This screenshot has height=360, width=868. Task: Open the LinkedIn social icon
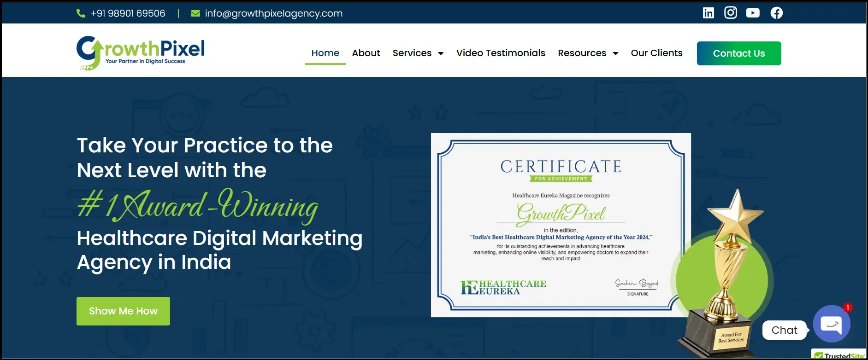708,13
